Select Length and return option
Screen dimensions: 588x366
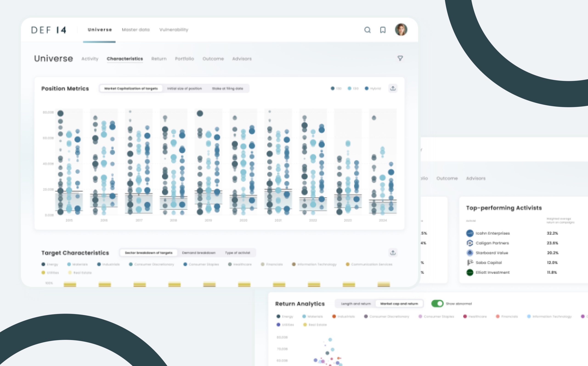(x=356, y=304)
